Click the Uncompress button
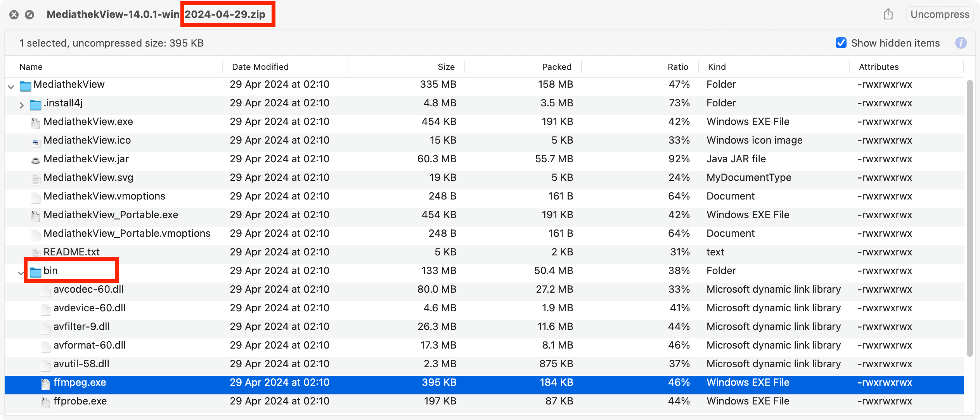Image resolution: width=980 pixels, height=420 pixels. tap(940, 14)
